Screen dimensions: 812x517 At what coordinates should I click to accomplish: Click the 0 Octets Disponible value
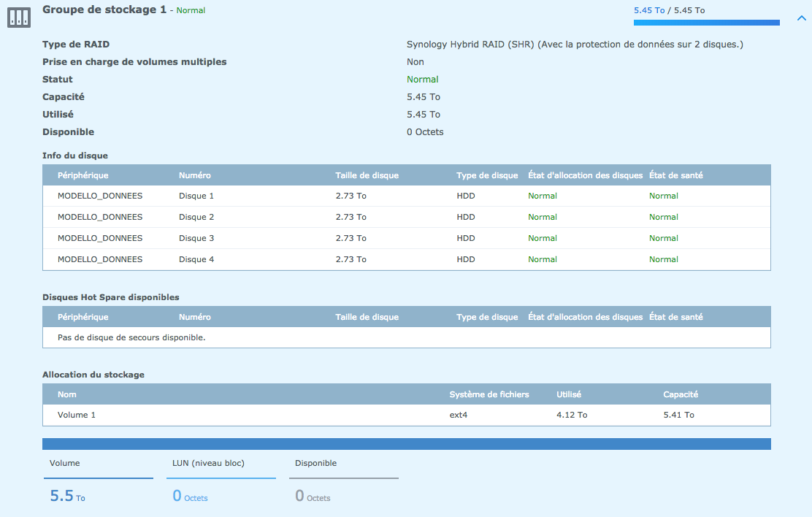pos(425,132)
